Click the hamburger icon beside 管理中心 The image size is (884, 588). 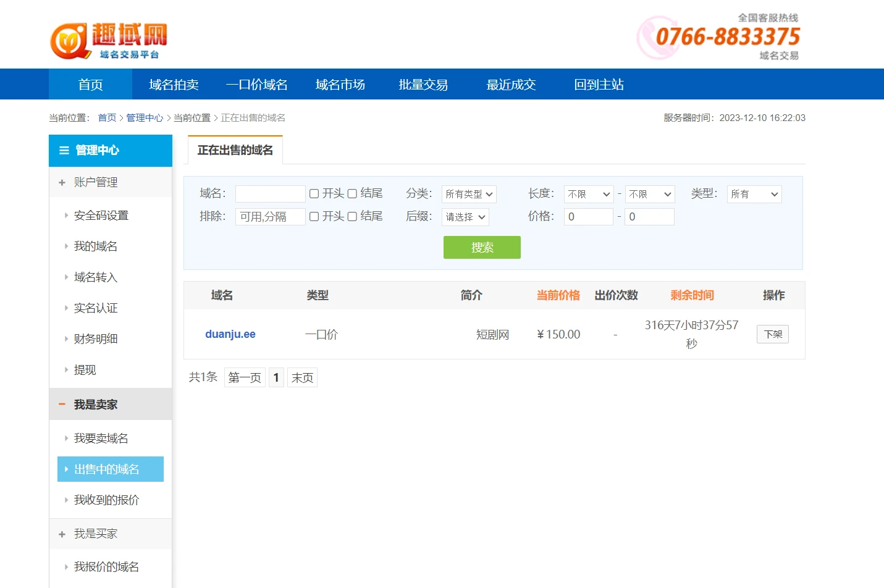tap(64, 150)
